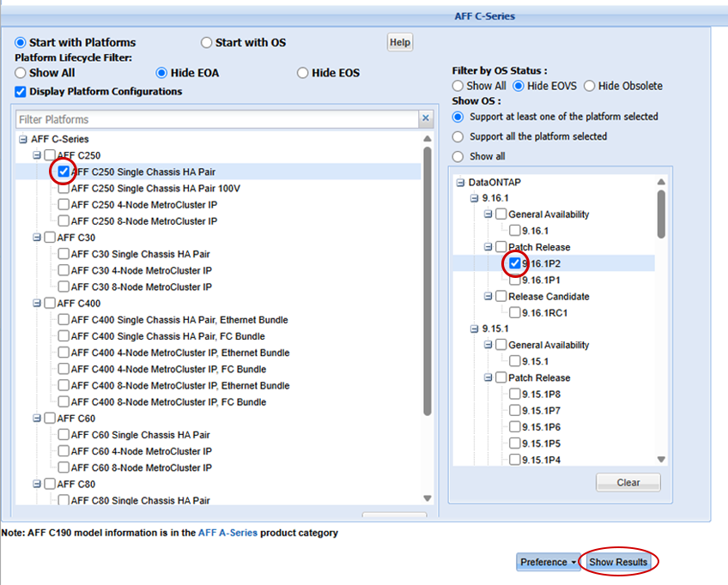Select Show All under Filter by OS Status
This screenshot has width=728, height=585.
[458, 86]
